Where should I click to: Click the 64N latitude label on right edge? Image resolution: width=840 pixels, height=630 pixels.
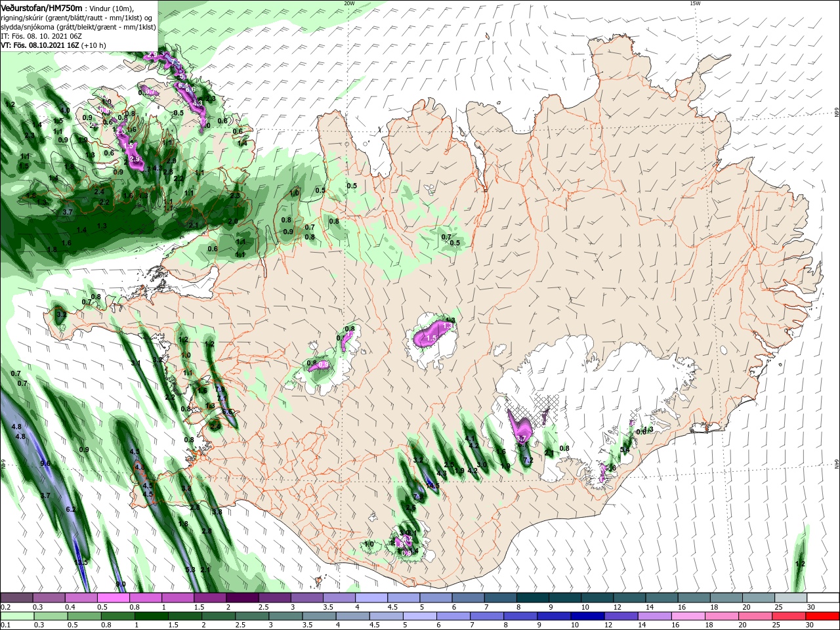[837, 464]
